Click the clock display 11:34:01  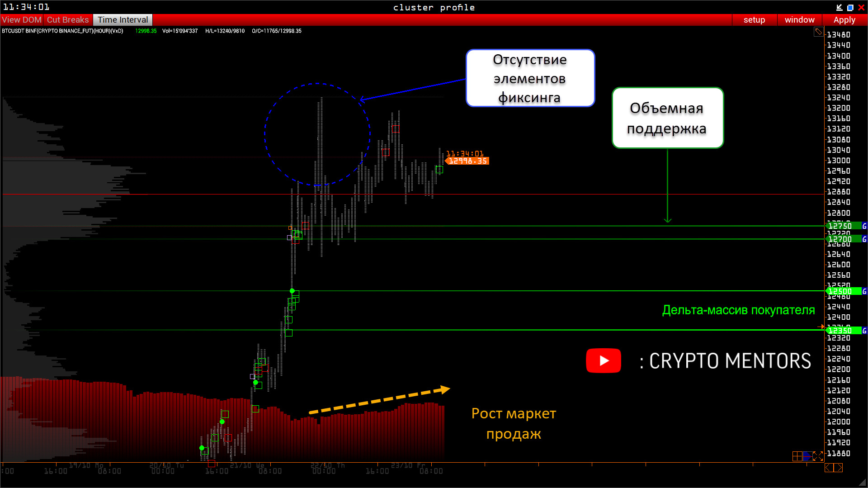[x=26, y=7]
